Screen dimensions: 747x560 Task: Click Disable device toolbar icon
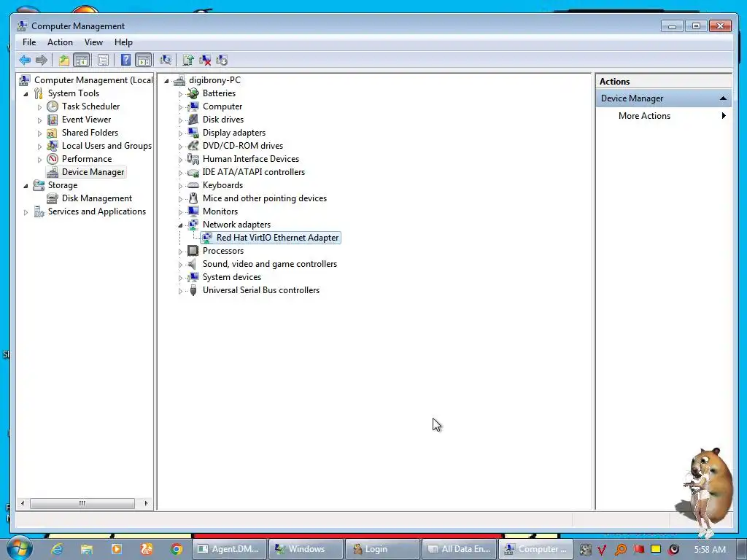[222, 60]
